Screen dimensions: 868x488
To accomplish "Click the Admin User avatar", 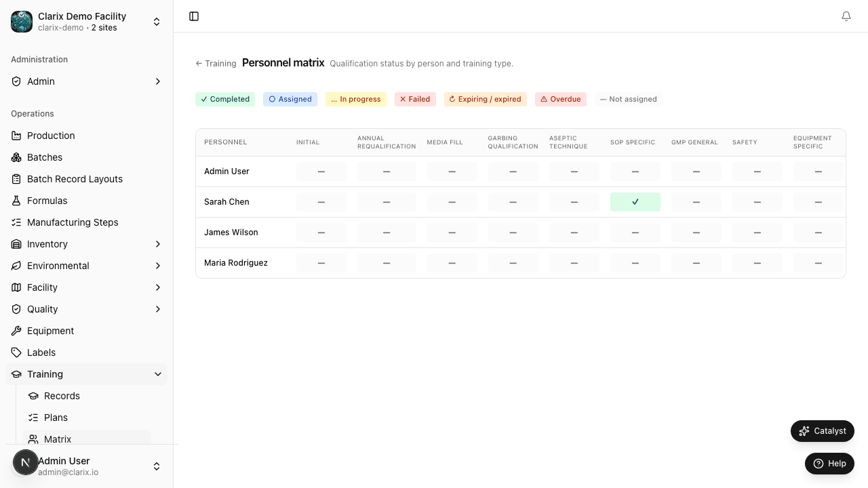I will [x=26, y=463].
